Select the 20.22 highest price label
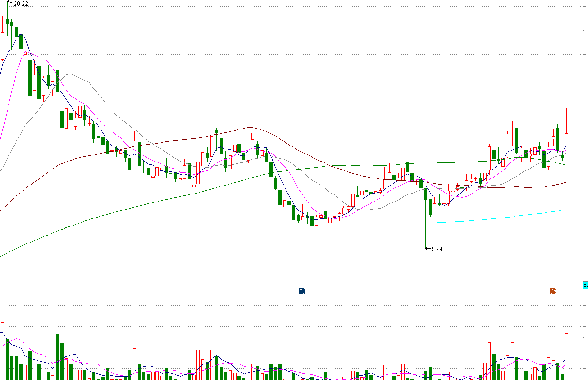 21,4
